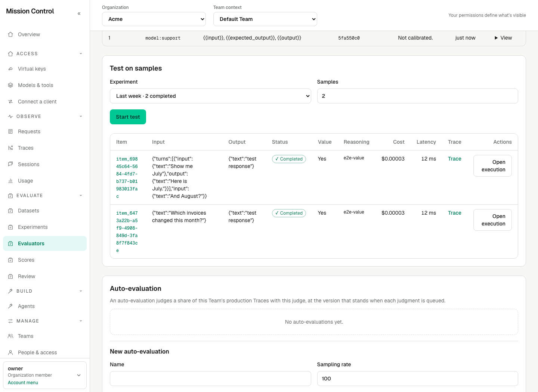Focus the Samples input field

tap(417, 96)
